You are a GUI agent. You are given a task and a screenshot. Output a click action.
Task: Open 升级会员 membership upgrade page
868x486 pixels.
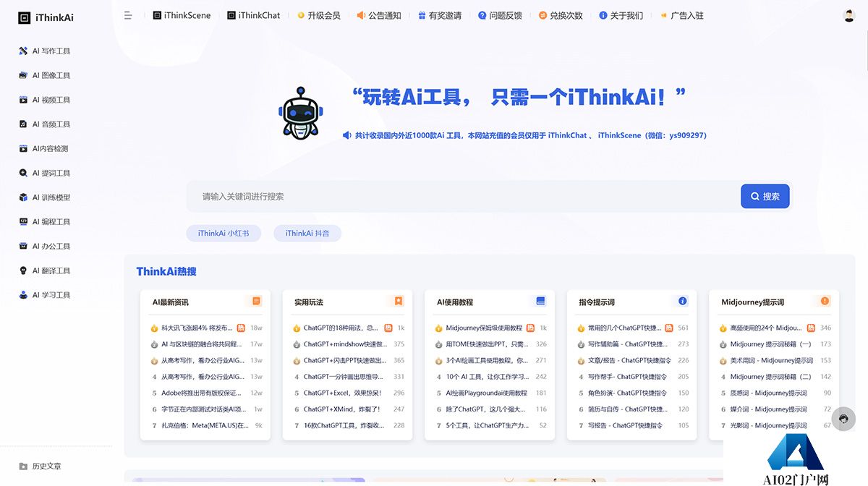coord(318,15)
